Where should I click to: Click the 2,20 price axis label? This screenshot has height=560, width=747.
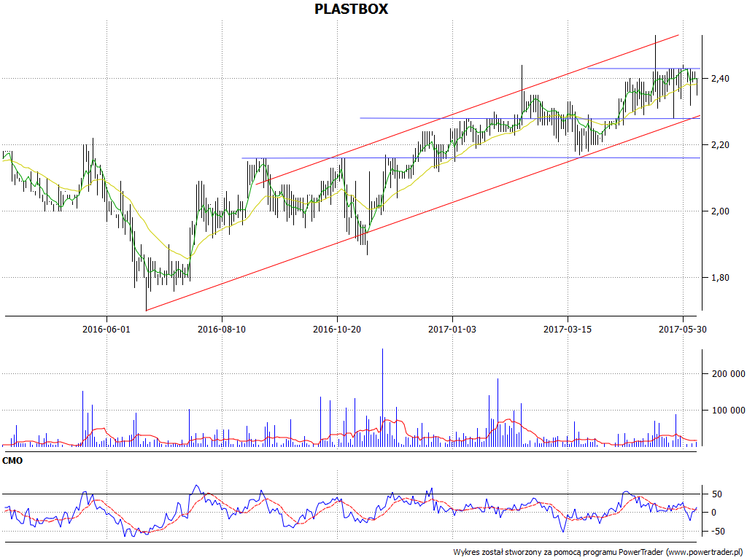coord(720,145)
